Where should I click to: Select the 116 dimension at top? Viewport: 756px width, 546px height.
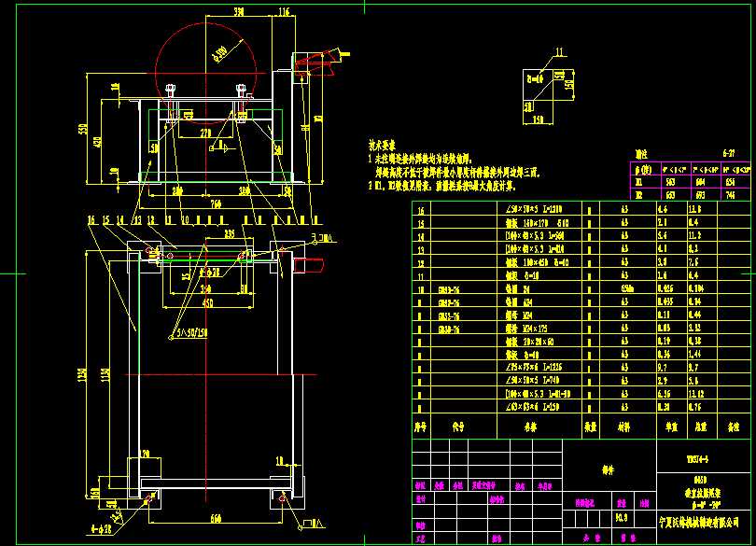pos(285,11)
